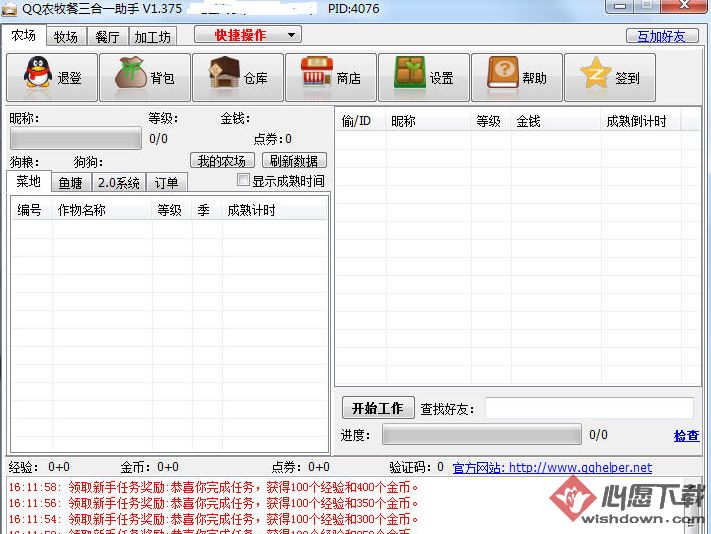This screenshot has height=534, width=711.
Task: Click the app icon in title bar
Action: pos(9,9)
